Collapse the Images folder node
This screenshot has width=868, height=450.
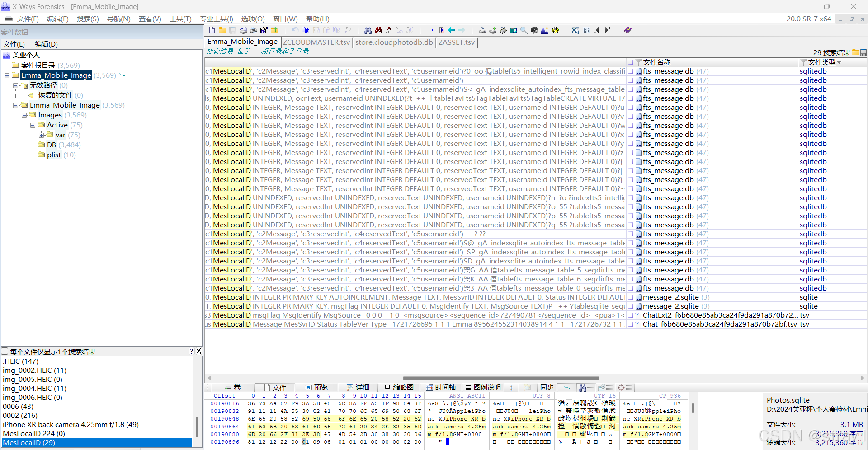coord(24,115)
